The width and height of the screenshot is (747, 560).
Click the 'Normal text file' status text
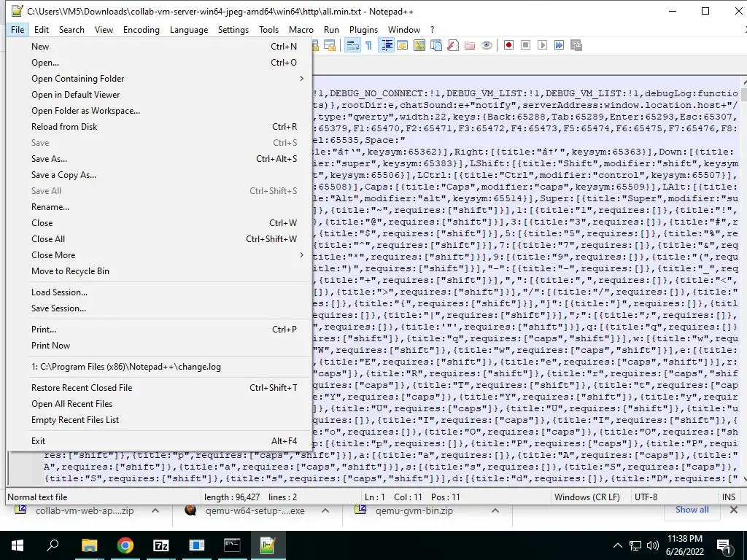[x=37, y=497]
